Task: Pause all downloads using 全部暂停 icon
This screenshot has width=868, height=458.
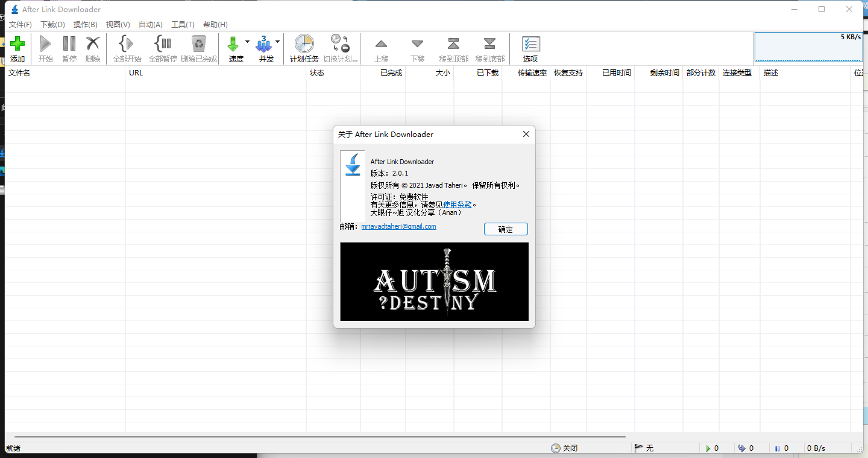Action: click(x=163, y=48)
